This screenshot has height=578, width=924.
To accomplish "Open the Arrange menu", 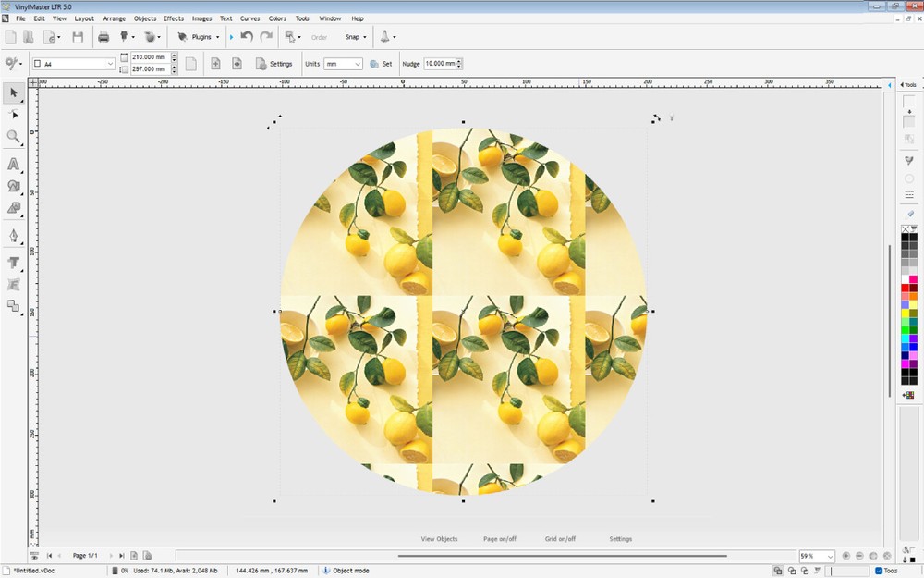I will (114, 18).
